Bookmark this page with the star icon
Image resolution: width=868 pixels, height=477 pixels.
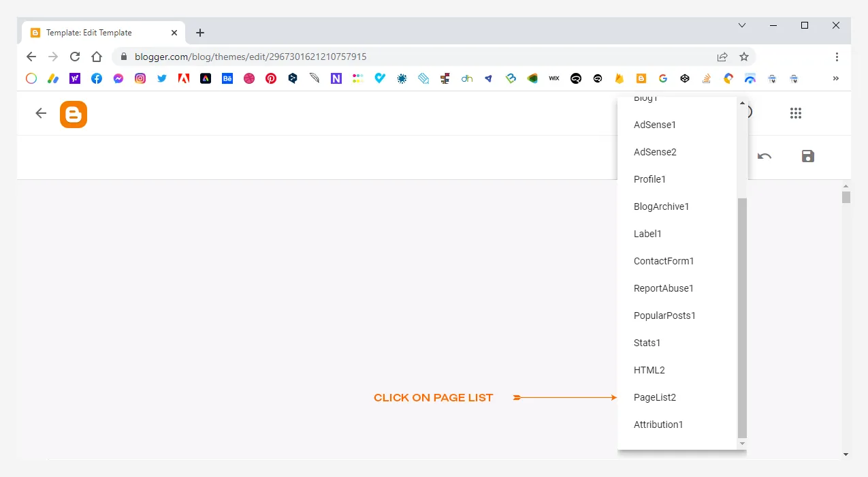coord(744,57)
